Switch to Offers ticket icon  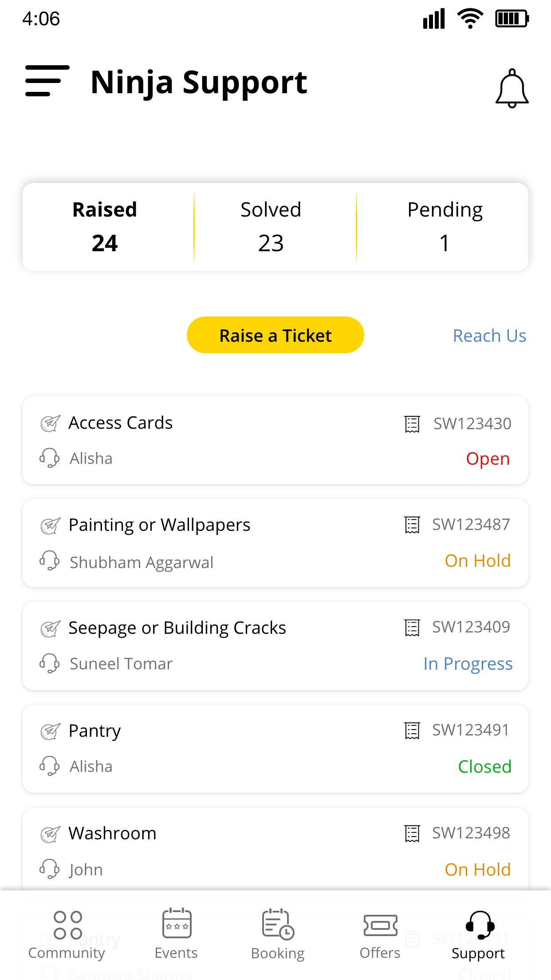tap(380, 925)
